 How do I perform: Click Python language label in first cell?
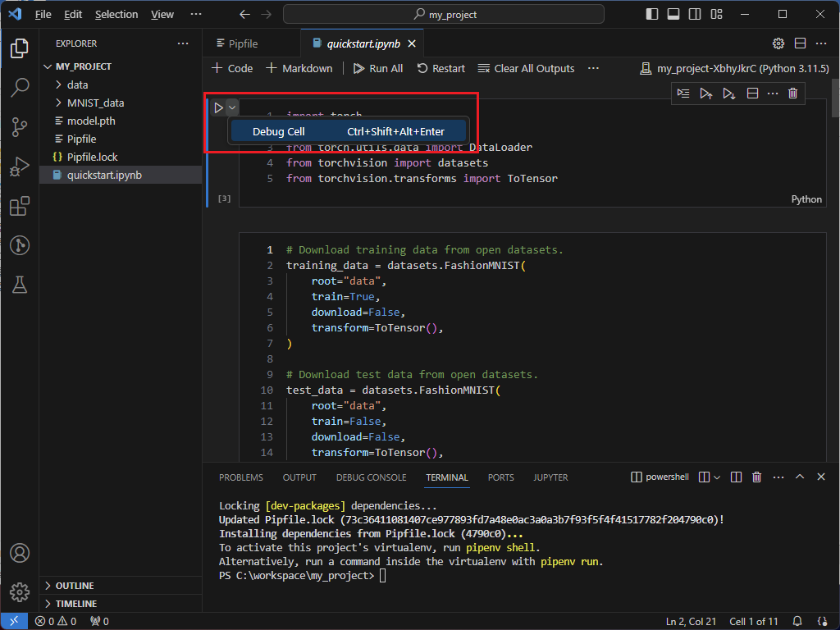pos(806,199)
